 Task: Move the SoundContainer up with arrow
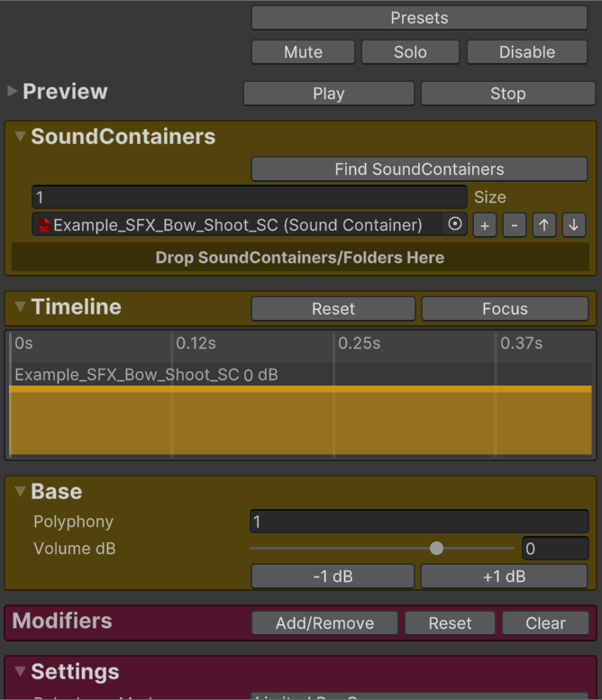(x=543, y=225)
